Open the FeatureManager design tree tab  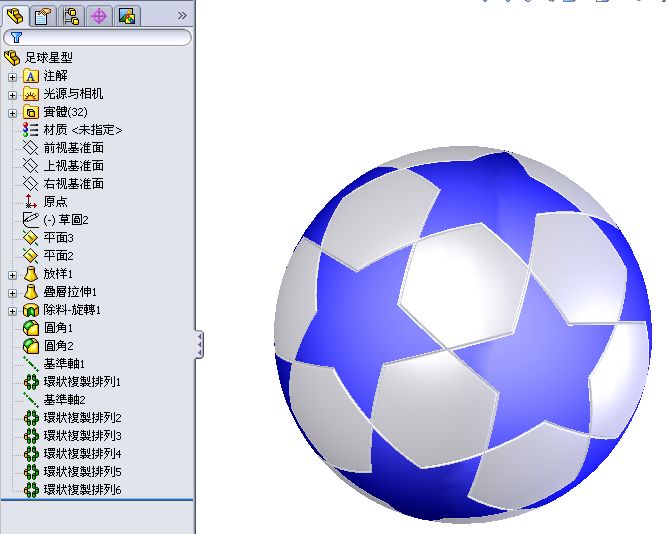[x=15, y=16]
